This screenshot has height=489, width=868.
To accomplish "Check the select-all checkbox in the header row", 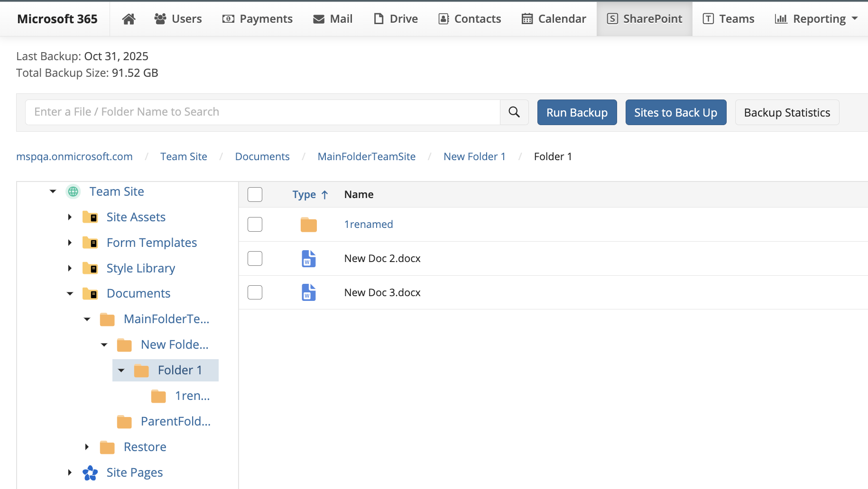I will 255,194.
